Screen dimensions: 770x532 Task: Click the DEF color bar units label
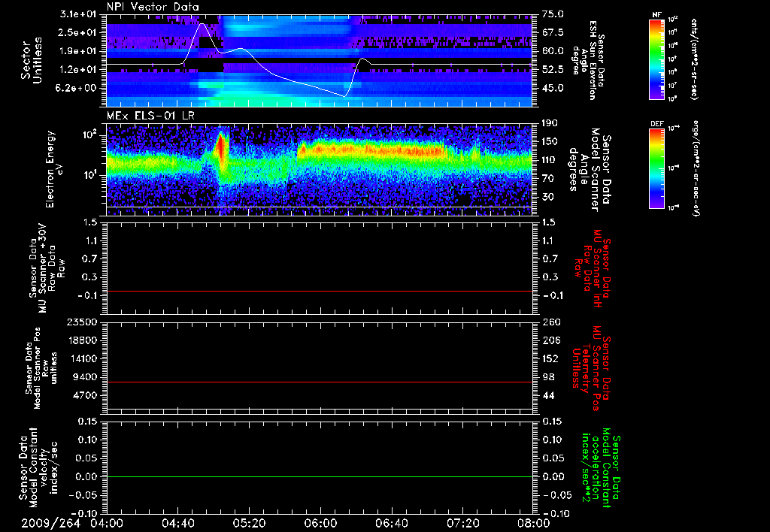click(x=695, y=168)
